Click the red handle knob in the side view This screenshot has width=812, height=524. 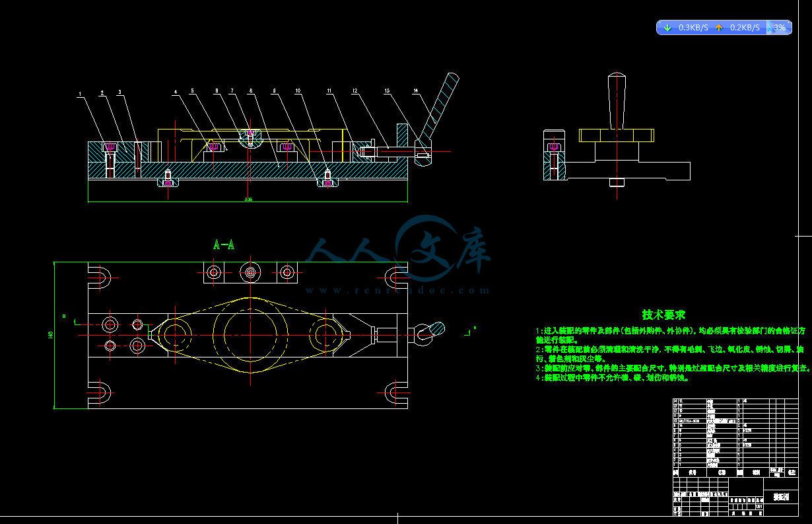point(617,99)
